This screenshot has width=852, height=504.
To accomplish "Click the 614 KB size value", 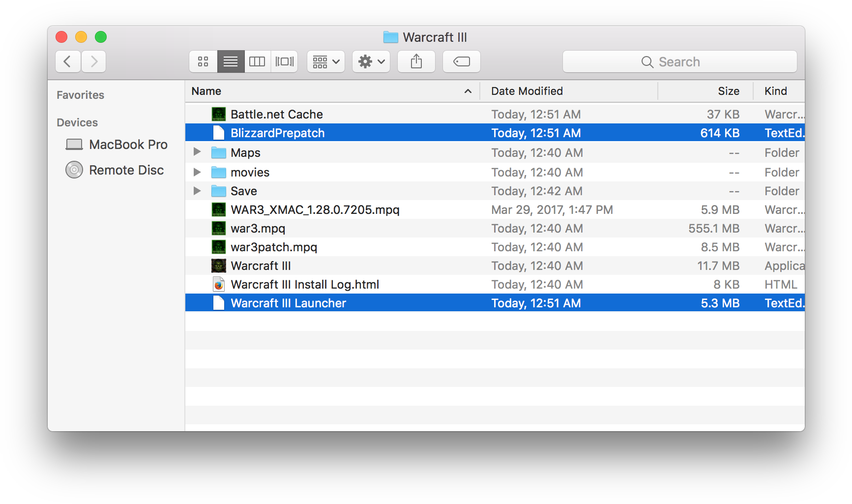I will (720, 133).
